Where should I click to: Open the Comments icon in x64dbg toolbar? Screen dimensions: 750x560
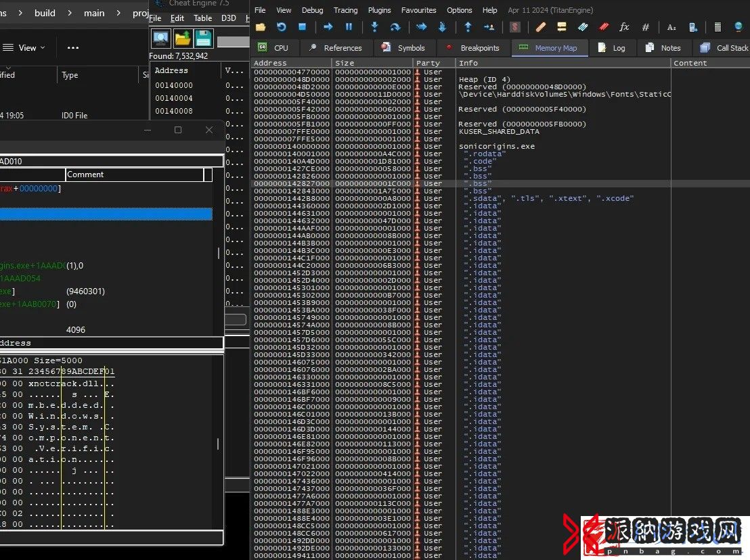[562, 27]
